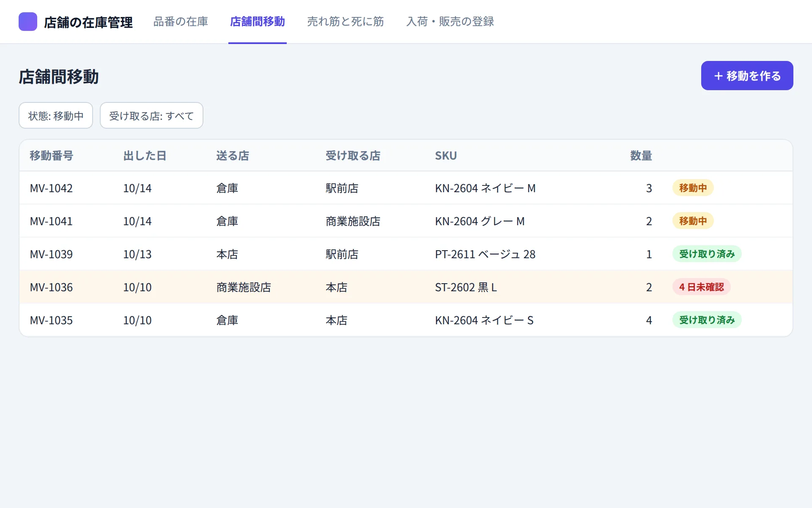The width and height of the screenshot is (812, 508).
Task: Click 商業施設店 in MV-1041 row
Action: [x=353, y=221]
